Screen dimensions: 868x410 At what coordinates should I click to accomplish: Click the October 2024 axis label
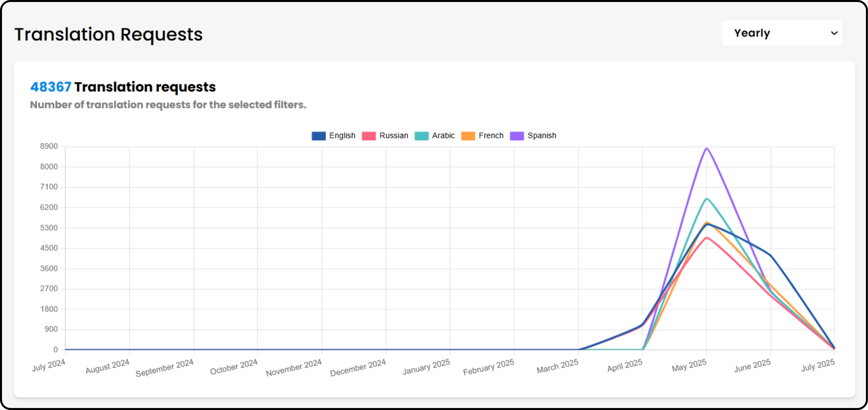[x=234, y=367]
